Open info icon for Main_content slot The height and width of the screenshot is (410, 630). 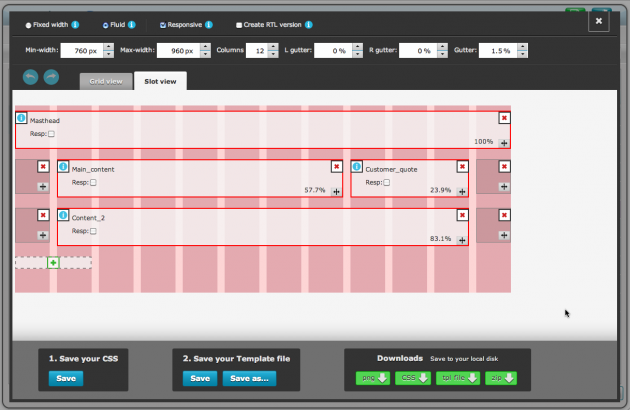[x=63, y=167]
